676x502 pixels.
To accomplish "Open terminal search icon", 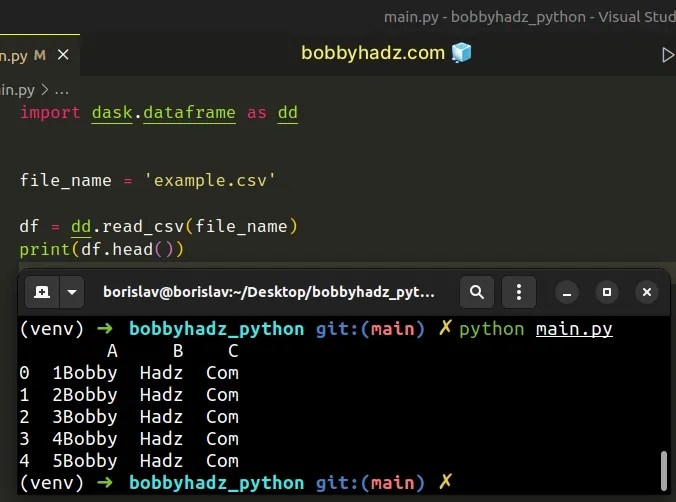I will pos(476,292).
